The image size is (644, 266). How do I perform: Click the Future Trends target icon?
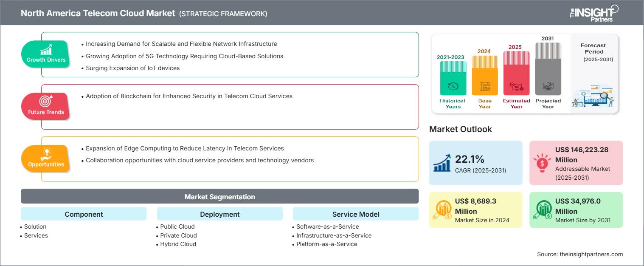(x=46, y=102)
